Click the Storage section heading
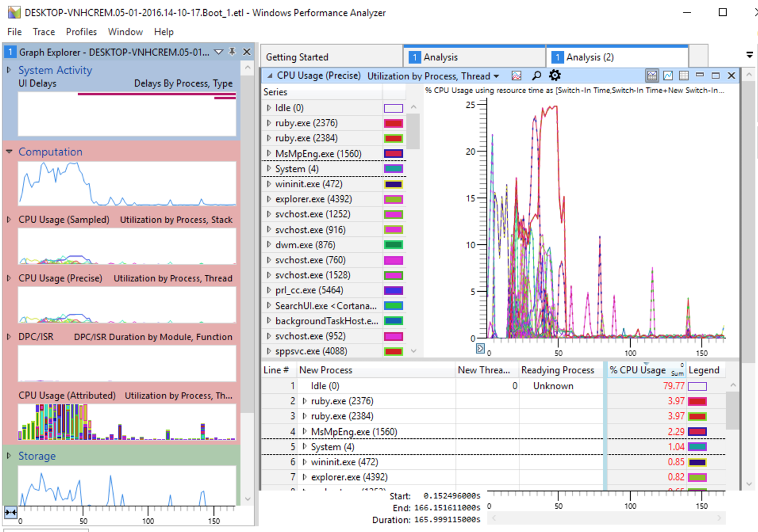This screenshot has width=758, height=532. (37, 456)
